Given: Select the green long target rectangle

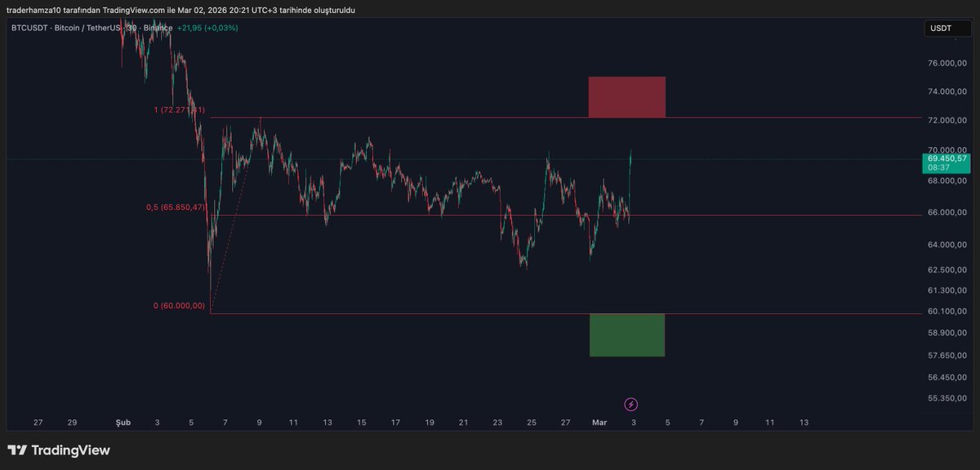Looking at the screenshot, I should 626,335.
